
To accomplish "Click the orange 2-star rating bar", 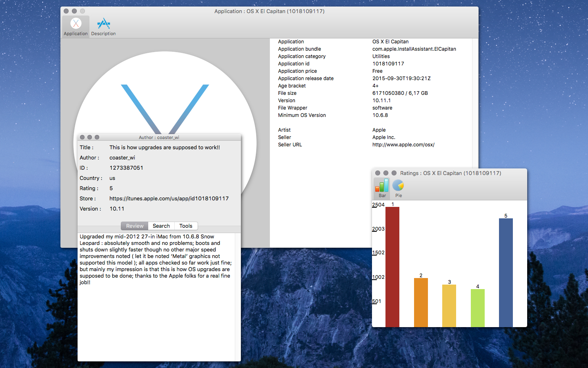I will [x=421, y=303].
